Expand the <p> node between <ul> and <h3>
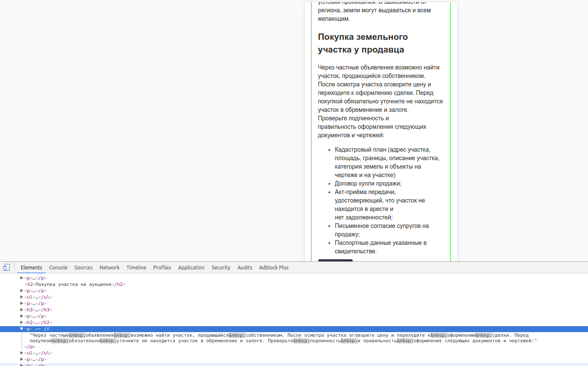Image resolution: width=588 pixels, height=366 pixels. [22, 304]
